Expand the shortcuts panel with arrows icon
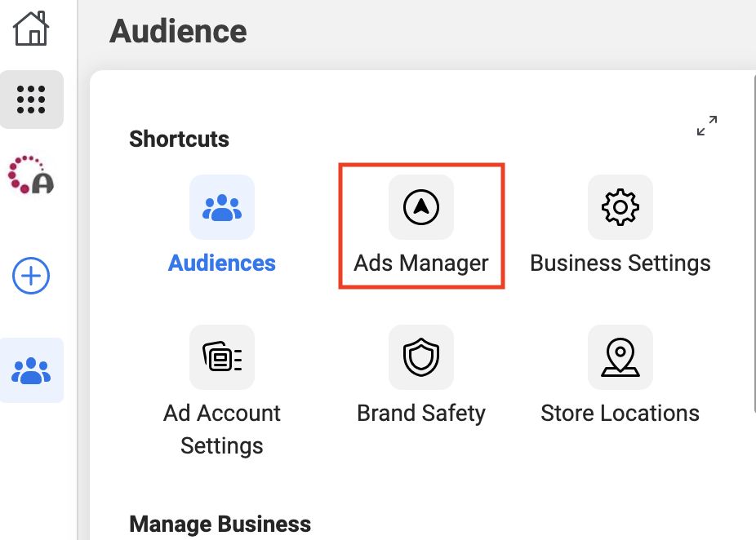The image size is (756, 540). (x=707, y=126)
